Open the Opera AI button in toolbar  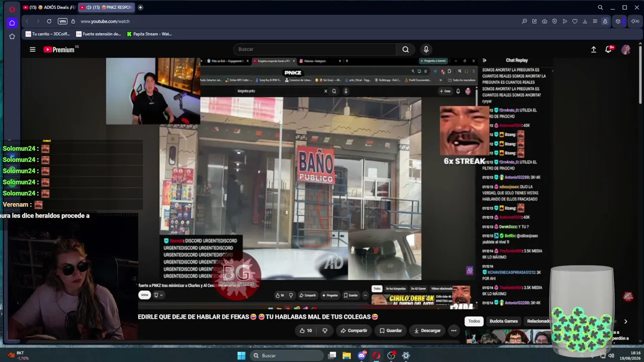tap(634, 21)
